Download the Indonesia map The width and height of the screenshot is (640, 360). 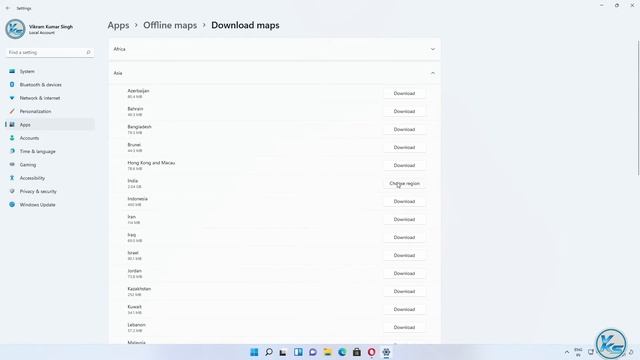click(x=404, y=201)
